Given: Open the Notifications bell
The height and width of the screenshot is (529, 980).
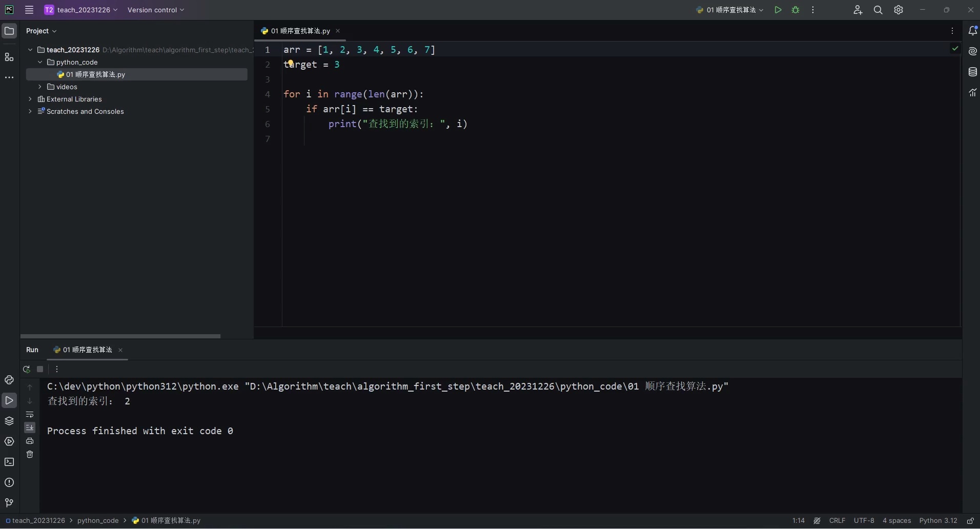Looking at the screenshot, I should click(972, 30).
